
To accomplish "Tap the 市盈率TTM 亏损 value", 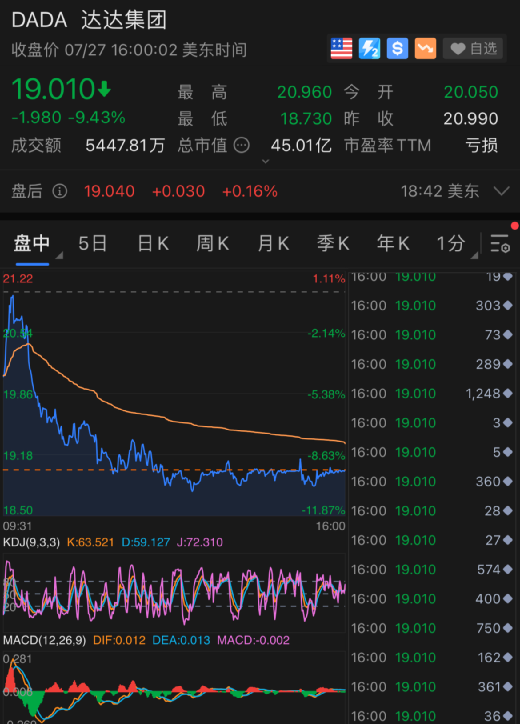I will tap(482, 145).
